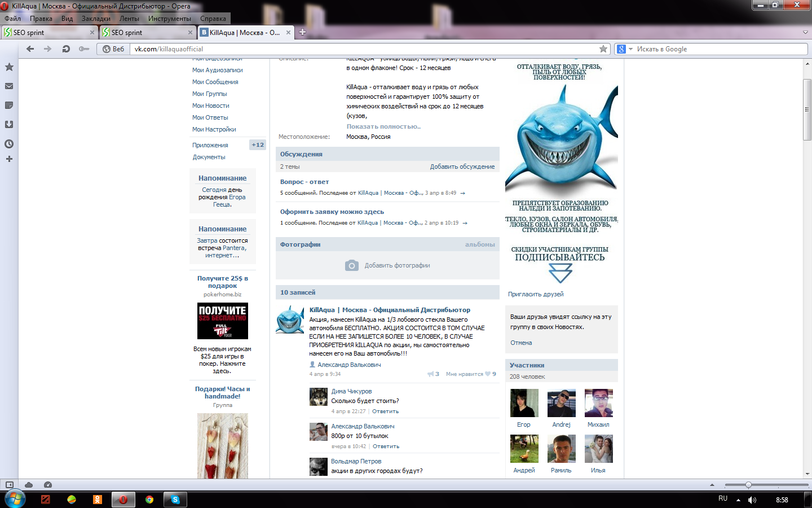Close the KillAqua tab

tap(288, 33)
